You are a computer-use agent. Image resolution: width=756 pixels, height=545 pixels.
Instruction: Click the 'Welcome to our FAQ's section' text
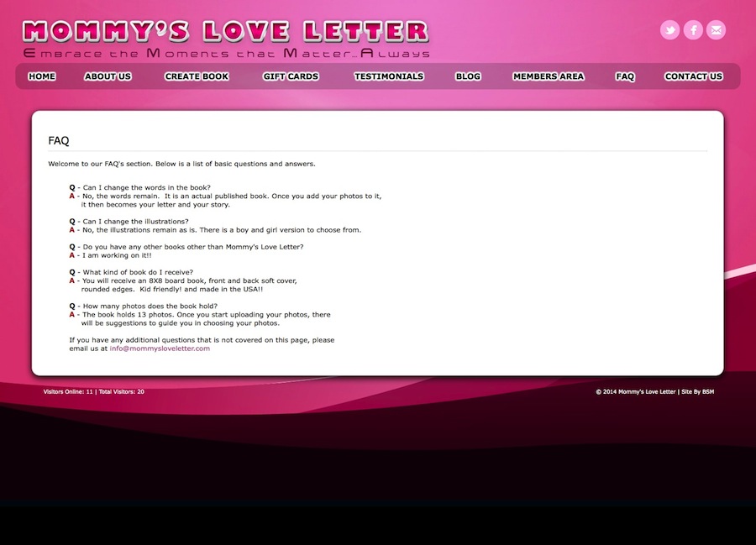[x=181, y=164]
